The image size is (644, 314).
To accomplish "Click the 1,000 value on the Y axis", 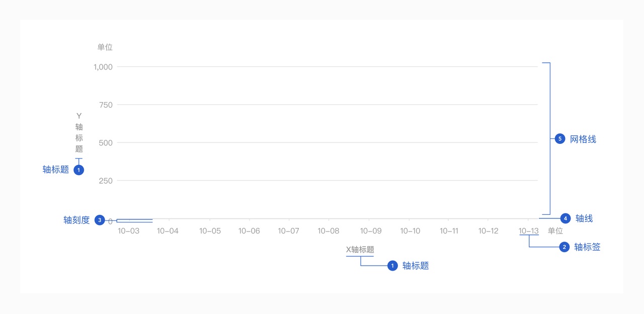I will click(103, 67).
